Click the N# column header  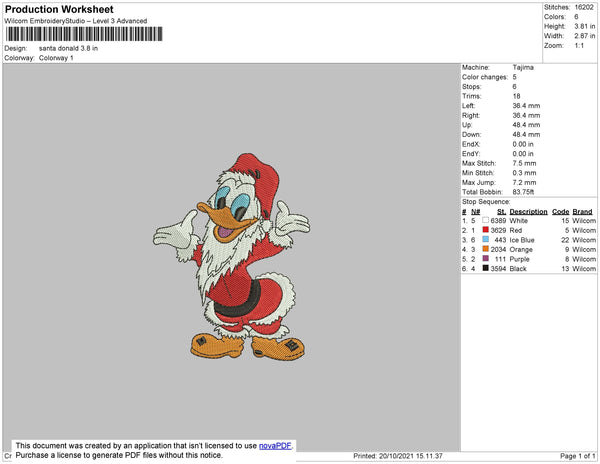tap(476, 211)
